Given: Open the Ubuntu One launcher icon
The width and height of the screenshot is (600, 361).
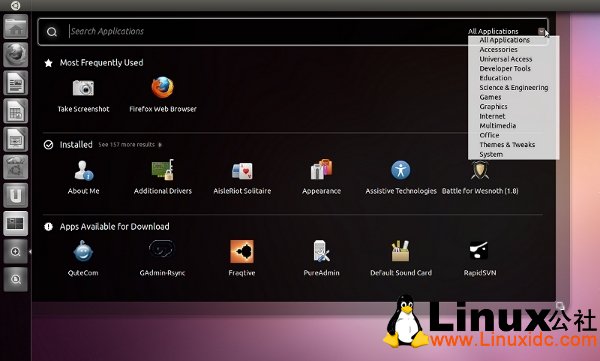Looking at the screenshot, I should [x=16, y=195].
